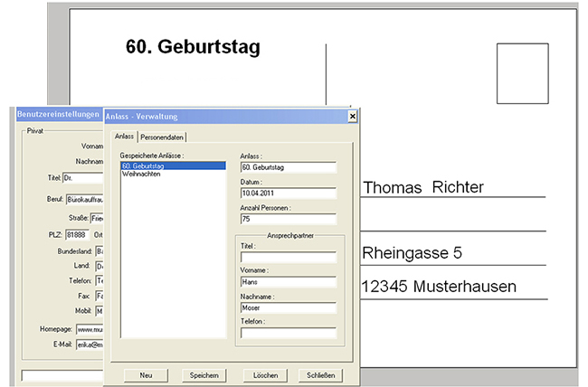Focus the empty Ansprechpartner Telefon field

pyautogui.click(x=288, y=332)
